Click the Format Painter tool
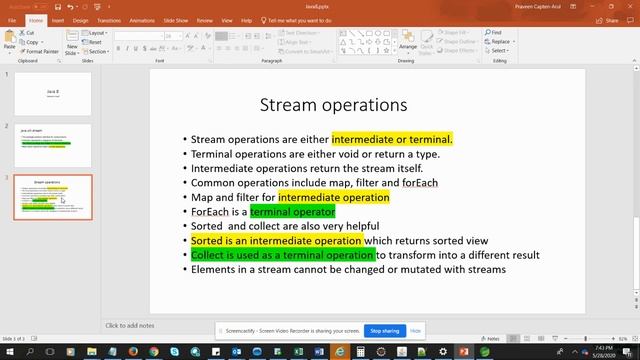Image resolution: width=640 pixels, height=360 pixels. click(x=39, y=51)
